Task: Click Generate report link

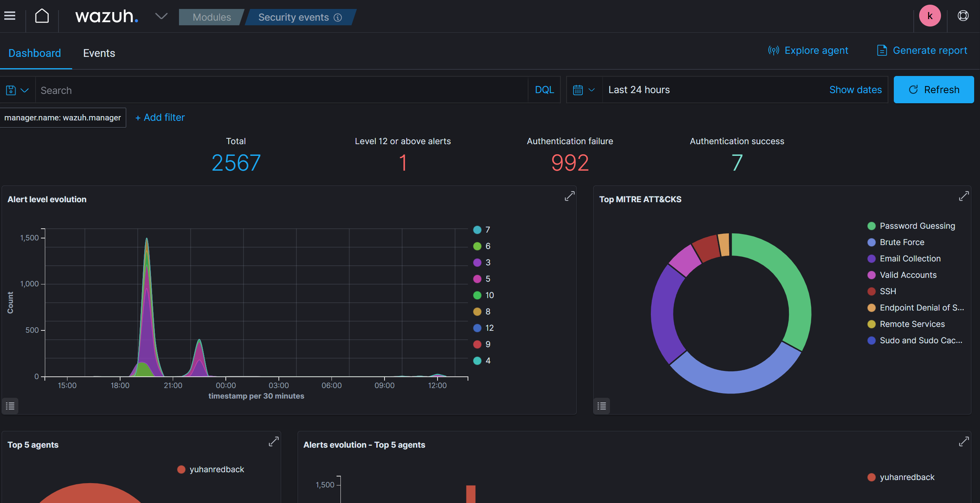Action: [922, 50]
